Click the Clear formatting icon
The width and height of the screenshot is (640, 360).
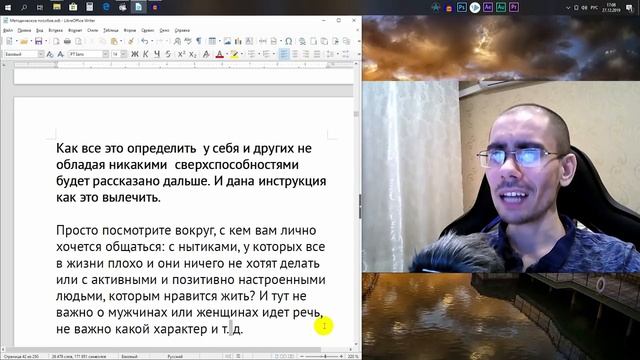coord(206,54)
